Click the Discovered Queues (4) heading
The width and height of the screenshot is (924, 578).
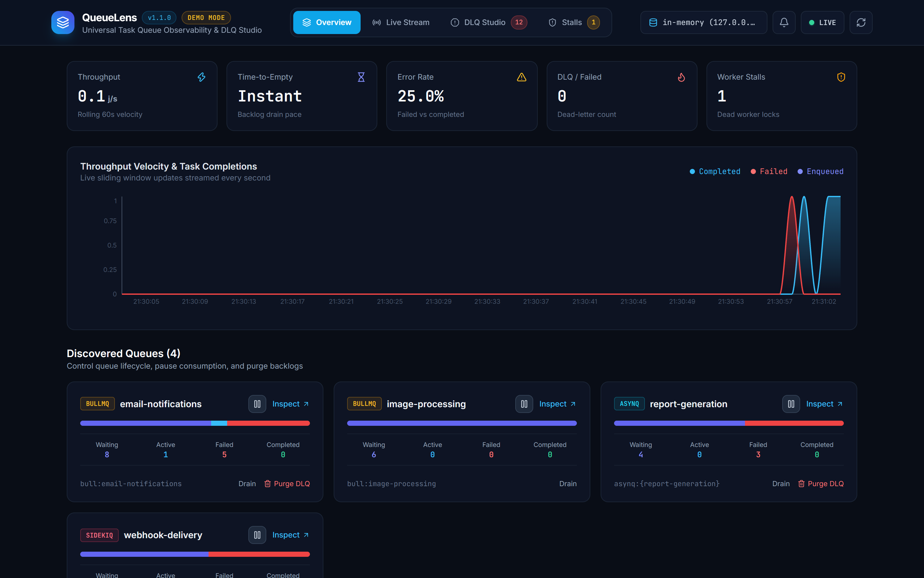[123, 353]
